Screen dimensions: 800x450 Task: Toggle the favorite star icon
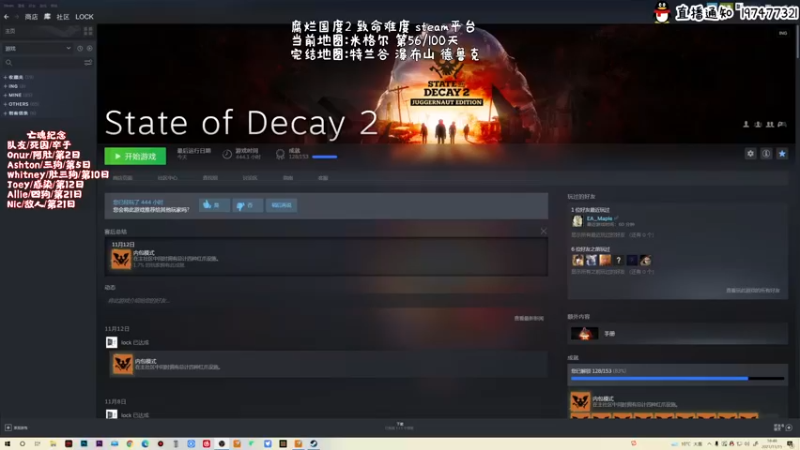click(782, 154)
